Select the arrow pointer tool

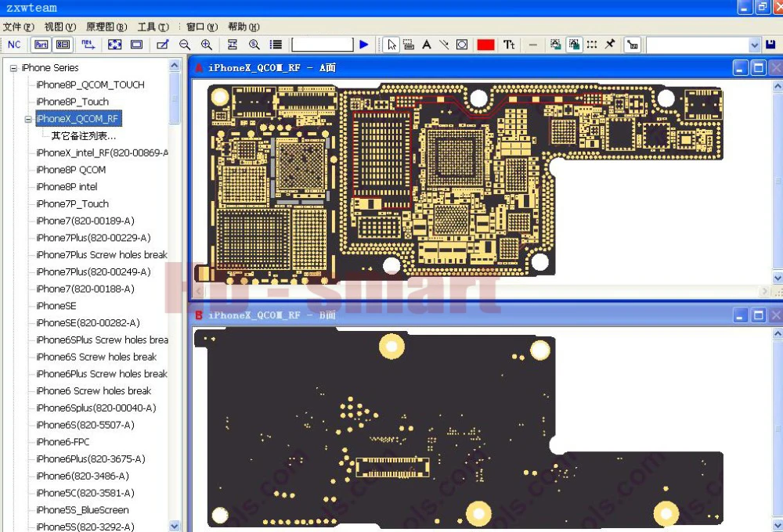391,45
